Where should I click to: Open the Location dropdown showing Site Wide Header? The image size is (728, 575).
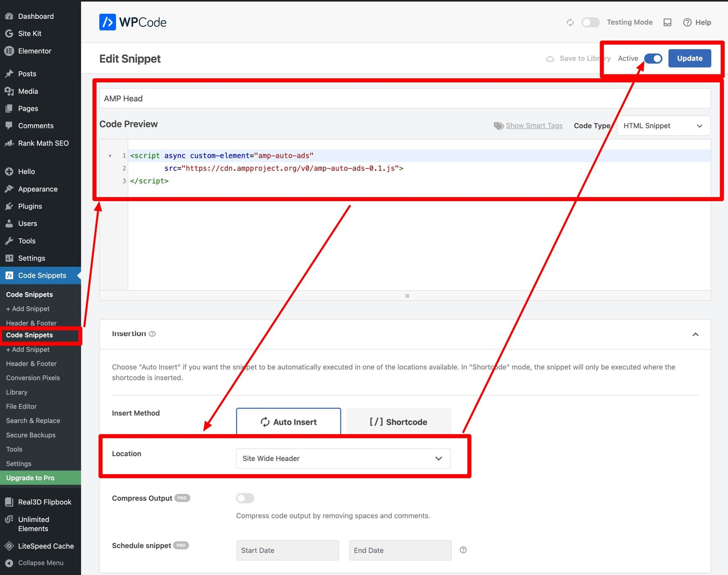[343, 458]
